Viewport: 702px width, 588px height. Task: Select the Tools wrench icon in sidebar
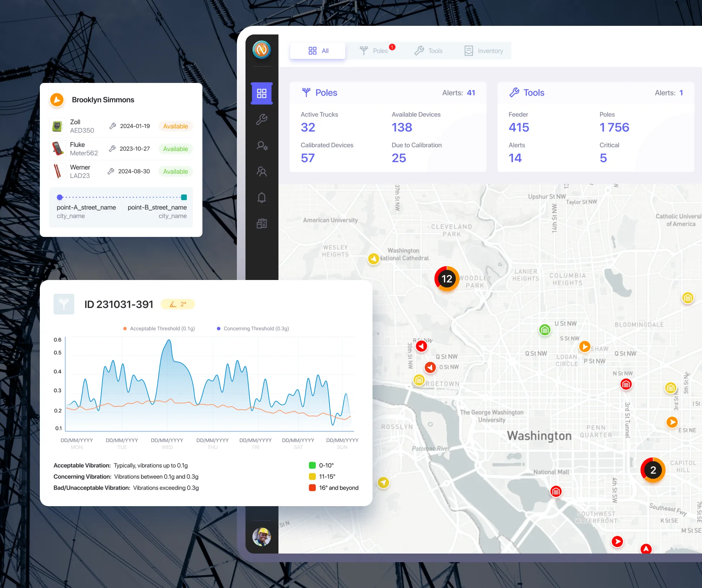coord(262,119)
